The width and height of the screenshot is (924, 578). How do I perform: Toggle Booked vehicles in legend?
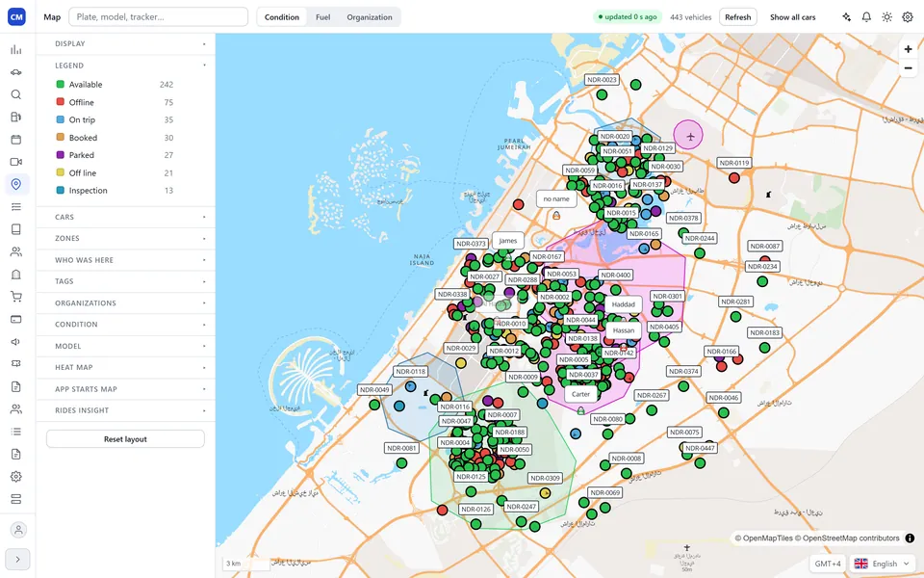tap(115, 138)
